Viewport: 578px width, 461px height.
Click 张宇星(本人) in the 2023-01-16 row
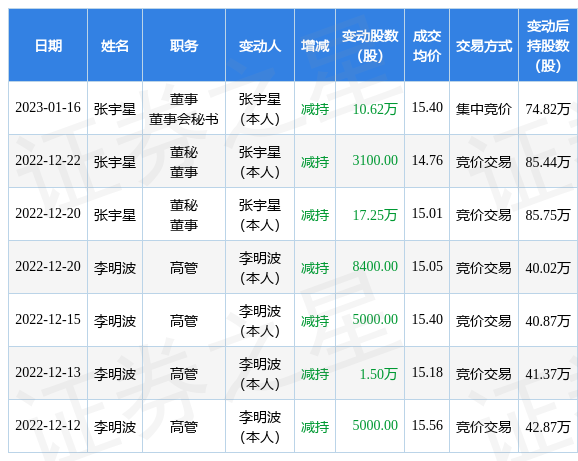point(260,109)
